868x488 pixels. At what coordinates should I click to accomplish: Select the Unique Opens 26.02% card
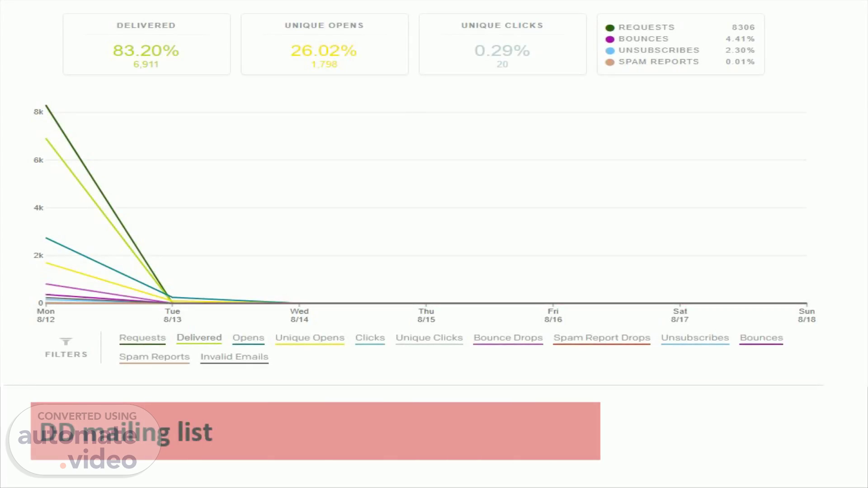[325, 44]
